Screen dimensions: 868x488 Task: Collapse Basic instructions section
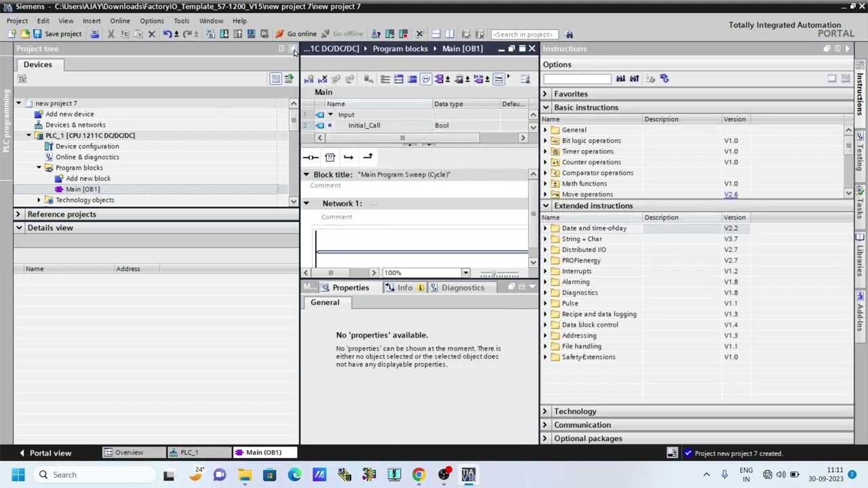545,108
